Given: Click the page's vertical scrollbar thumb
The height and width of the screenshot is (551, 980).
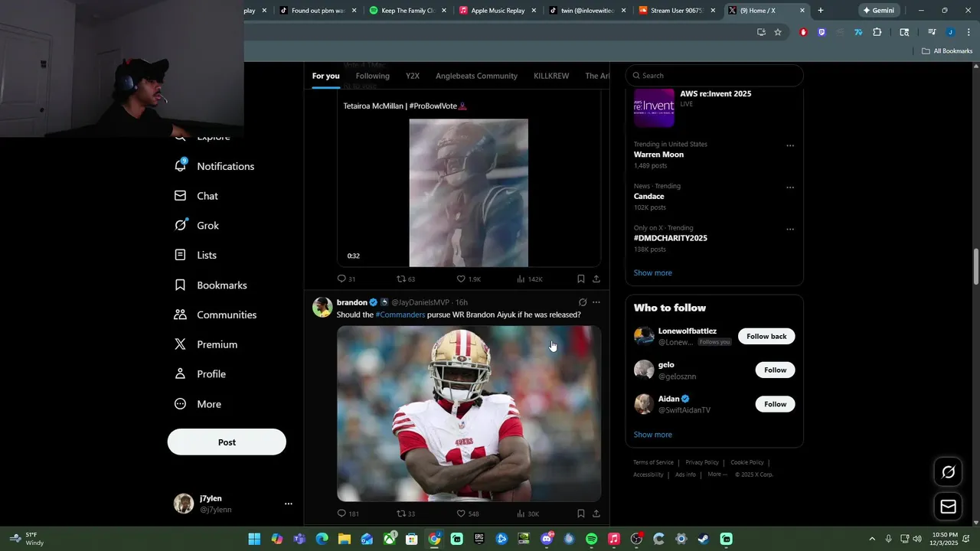Looking at the screenshot, I should coord(975,266).
